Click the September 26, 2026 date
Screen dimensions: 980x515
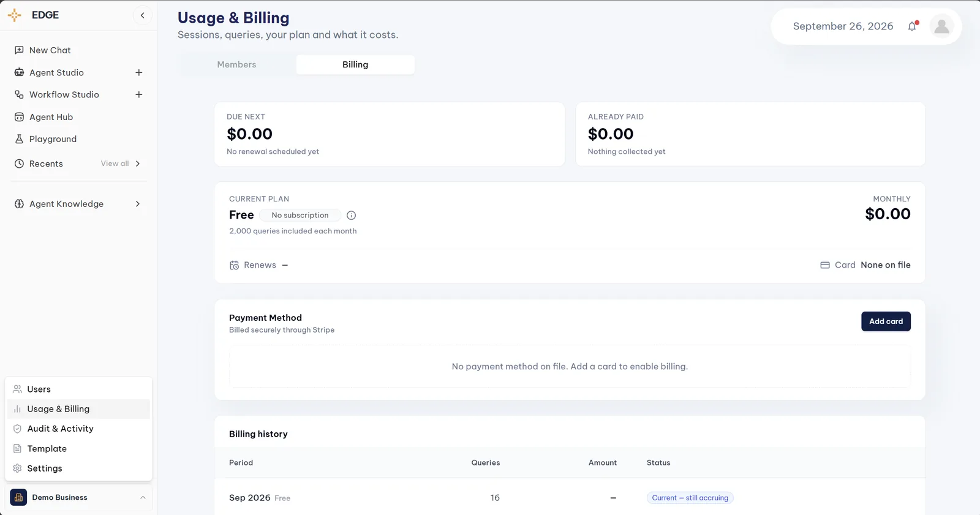click(x=843, y=26)
